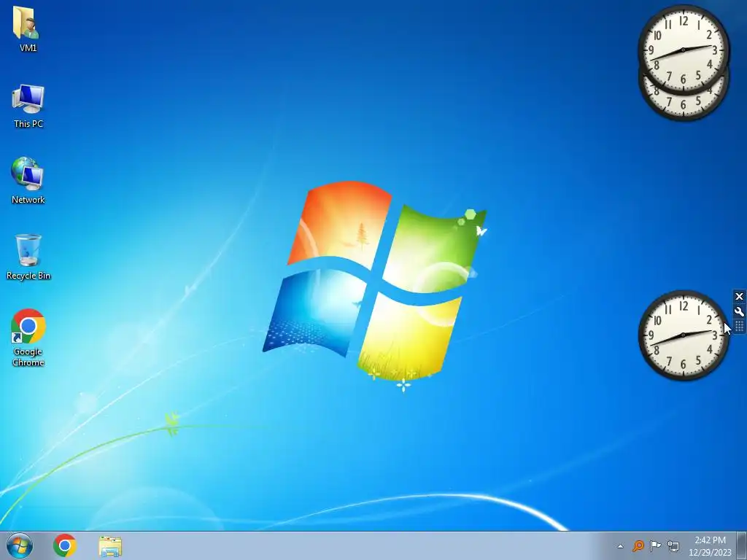Screen dimensions: 747x560
Task: Open the Windows Start menu orb
Action: (x=20, y=545)
